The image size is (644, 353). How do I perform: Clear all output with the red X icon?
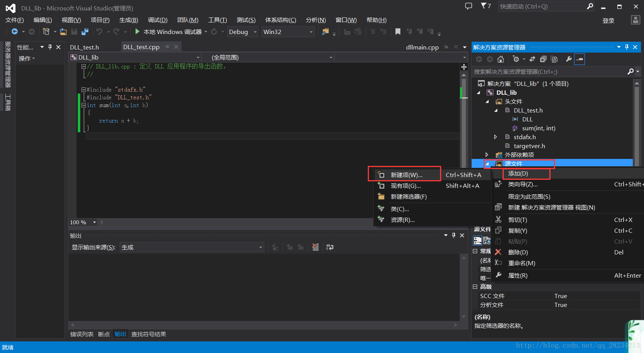[x=316, y=247]
